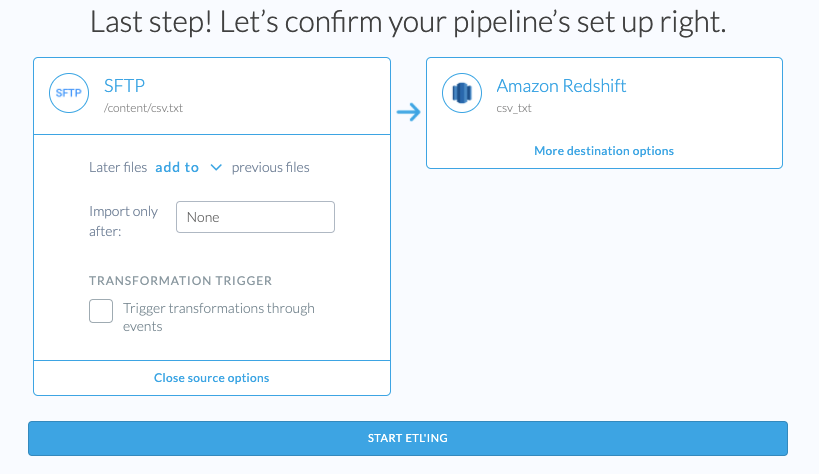Click the Amazon Redshift logo icon
Screen dimensions: 819x474
pos(461,93)
